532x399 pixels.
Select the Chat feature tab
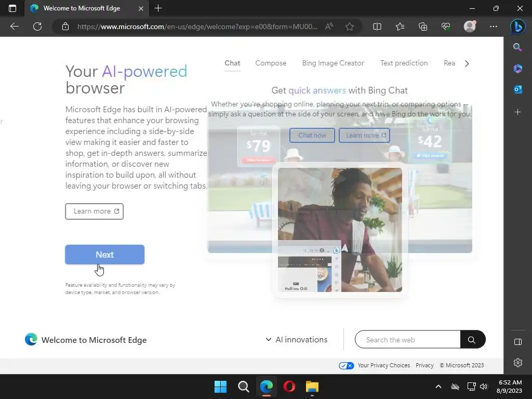[232, 63]
